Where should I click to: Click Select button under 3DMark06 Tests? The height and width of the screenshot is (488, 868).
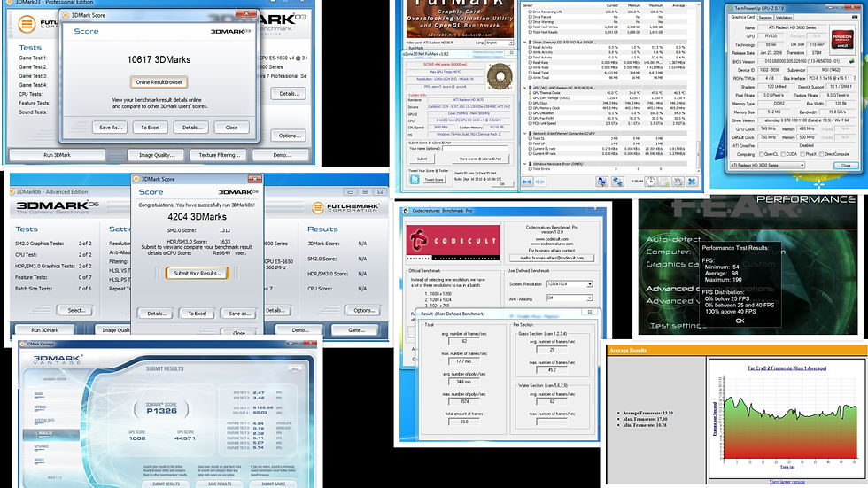[x=76, y=310]
